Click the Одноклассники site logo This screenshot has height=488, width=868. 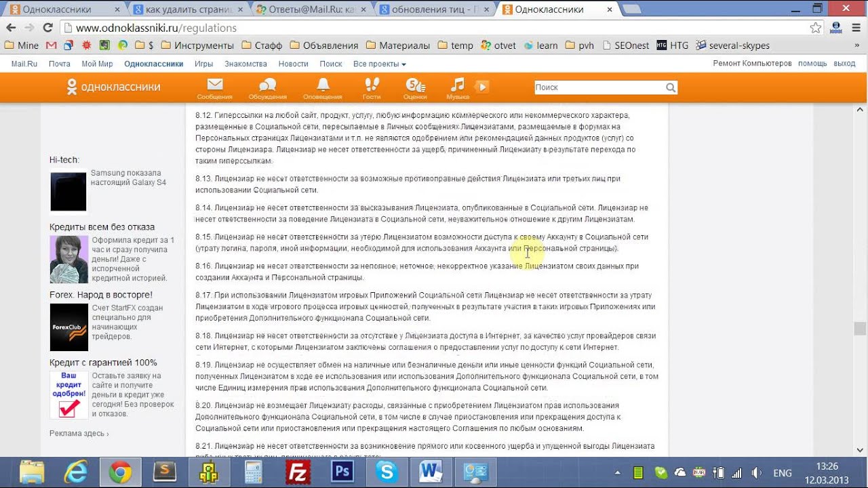(x=113, y=87)
